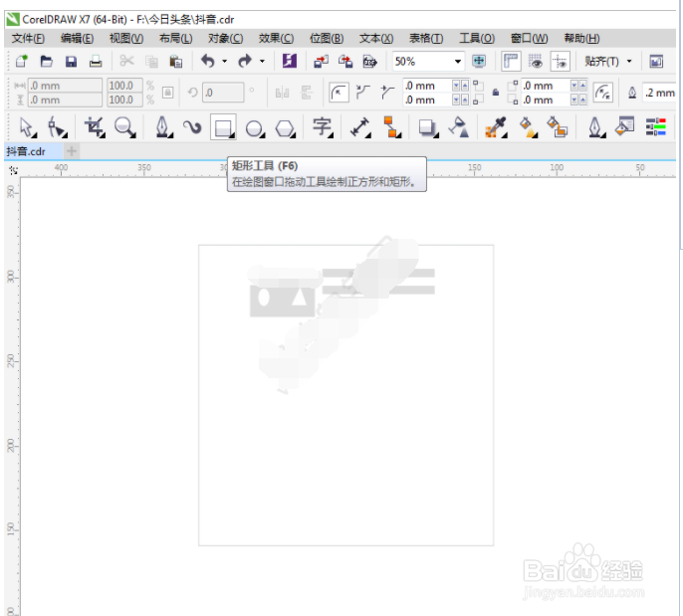683x616 pixels.
Task: Click the Publish to PDF icon
Action: coord(369,62)
